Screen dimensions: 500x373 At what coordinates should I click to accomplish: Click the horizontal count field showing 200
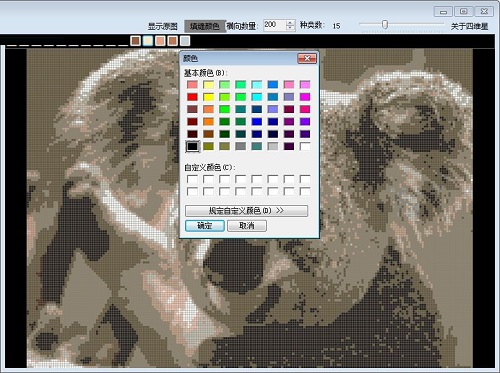click(275, 25)
